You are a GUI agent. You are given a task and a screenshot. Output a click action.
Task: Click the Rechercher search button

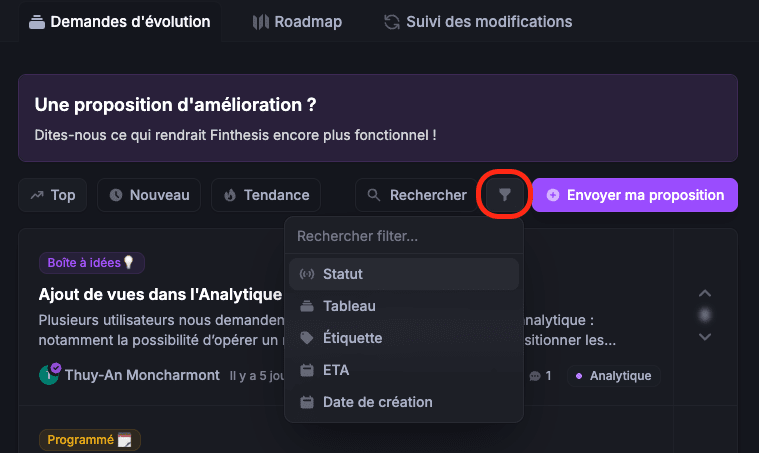(417, 195)
